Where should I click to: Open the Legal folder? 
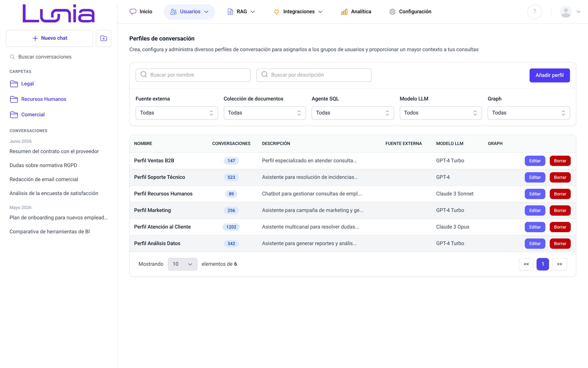[22, 84]
